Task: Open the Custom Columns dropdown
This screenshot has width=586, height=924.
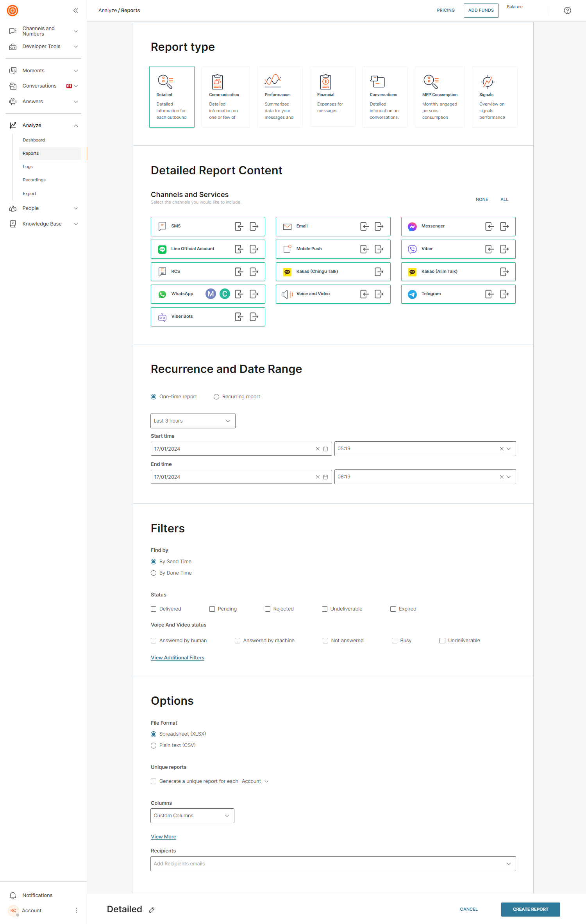Action: point(192,816)
